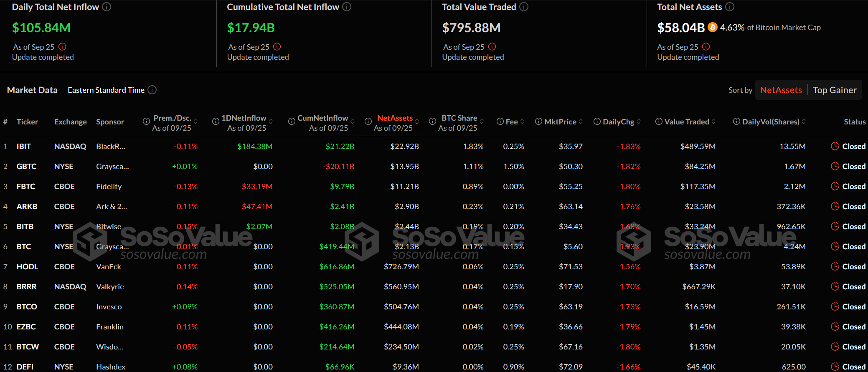Click info icon beside Total Value Traded
This screenshot has height=372, width=868.
(524, 7)
